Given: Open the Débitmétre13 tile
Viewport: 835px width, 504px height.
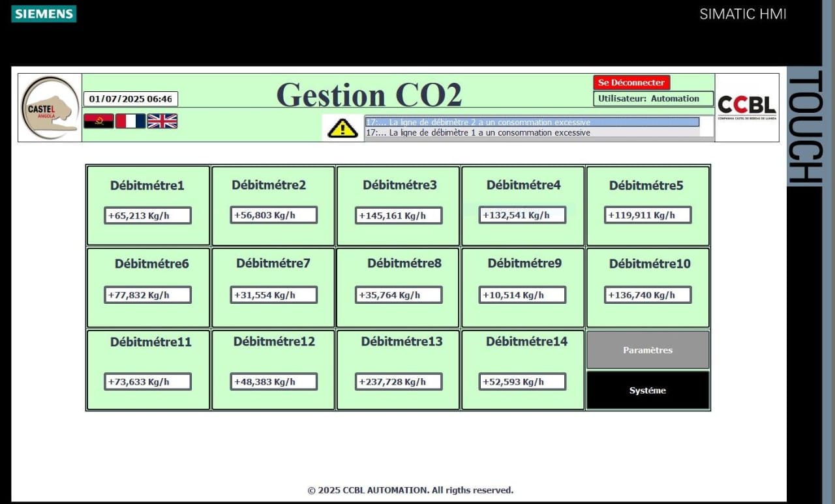Looking at the screenshot, I should (x=399, y=370).
